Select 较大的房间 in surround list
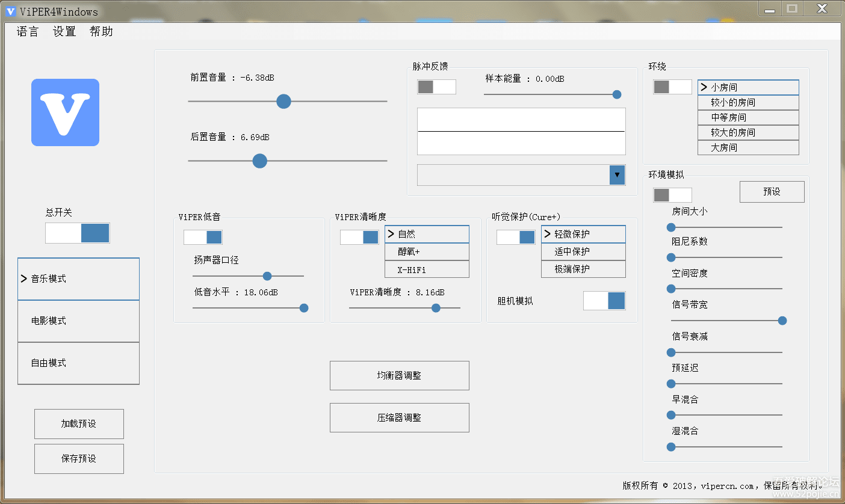The width and height of the screenshot is (845, 504). point(748,132)
